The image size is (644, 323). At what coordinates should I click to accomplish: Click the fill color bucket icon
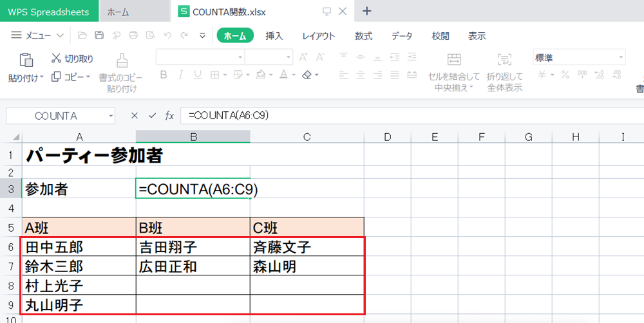(x=260, y=75)
